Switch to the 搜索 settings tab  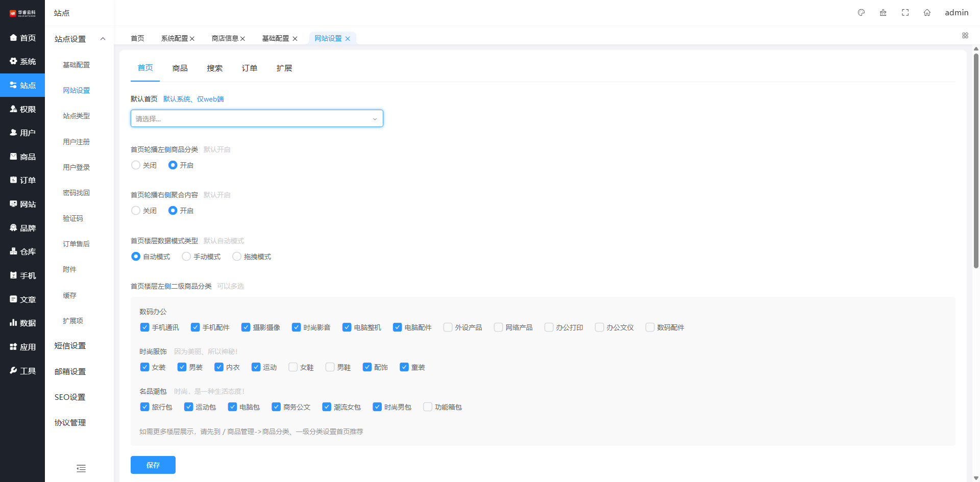click(x=214, y=68)
